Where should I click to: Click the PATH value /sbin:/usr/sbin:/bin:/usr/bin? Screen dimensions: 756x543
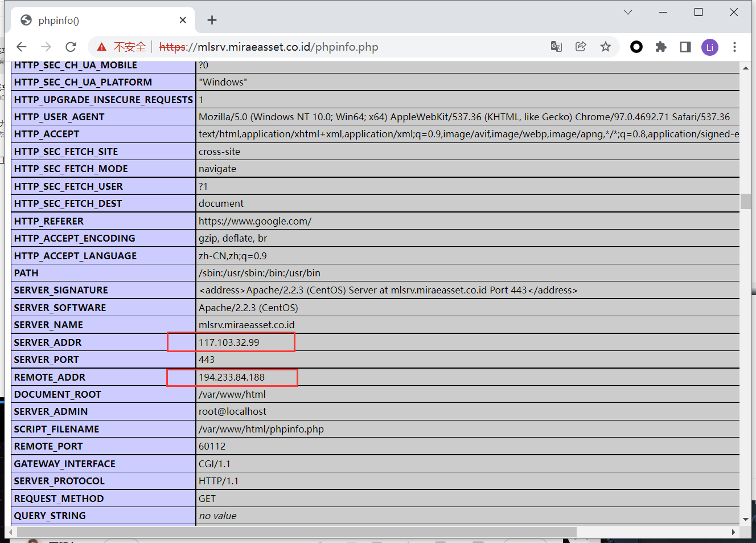pos(260,273)
